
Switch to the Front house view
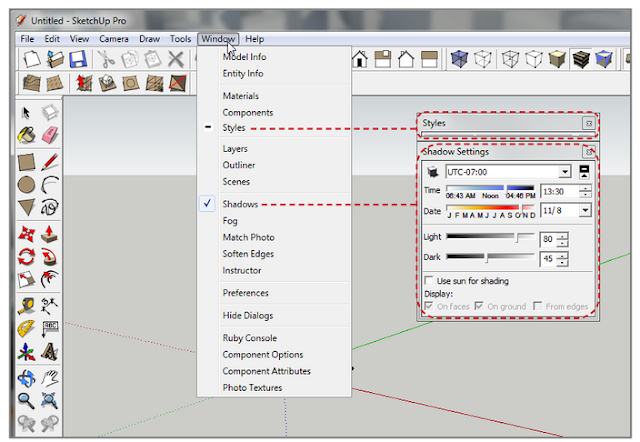pyautogui.click(x=360, y=59)
